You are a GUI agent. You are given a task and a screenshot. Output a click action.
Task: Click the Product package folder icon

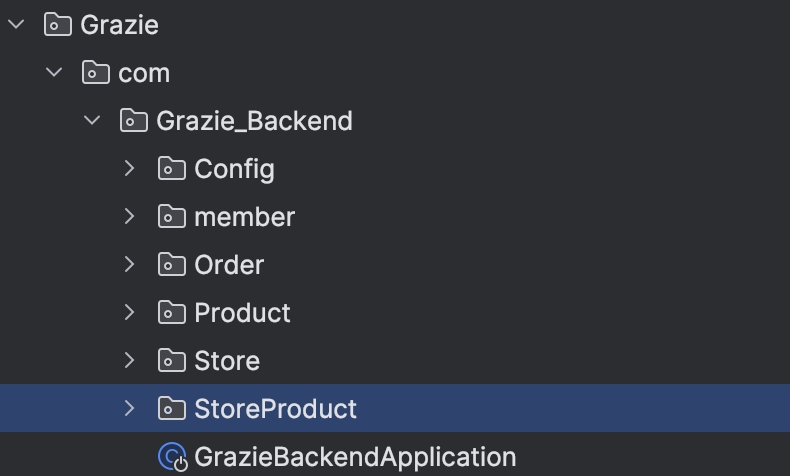[x=172, y=312]
